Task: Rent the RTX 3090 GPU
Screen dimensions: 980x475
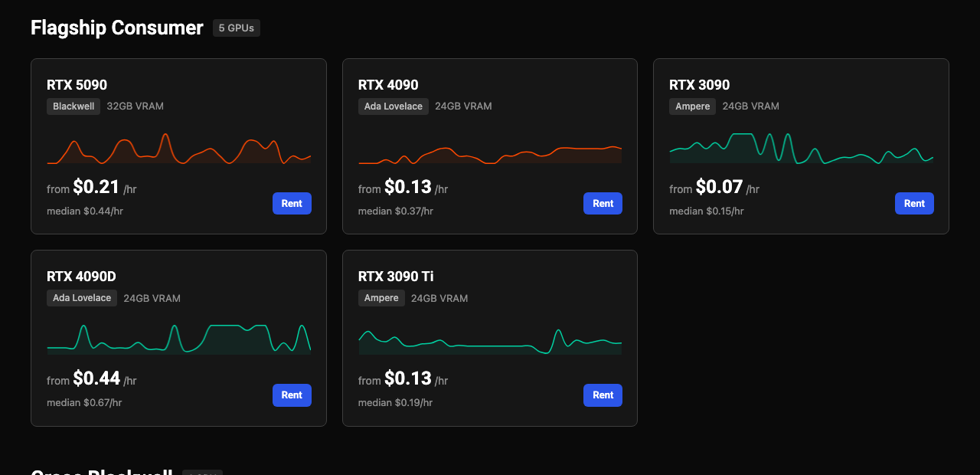Action: pyautogui.click(x=914, y=203)
